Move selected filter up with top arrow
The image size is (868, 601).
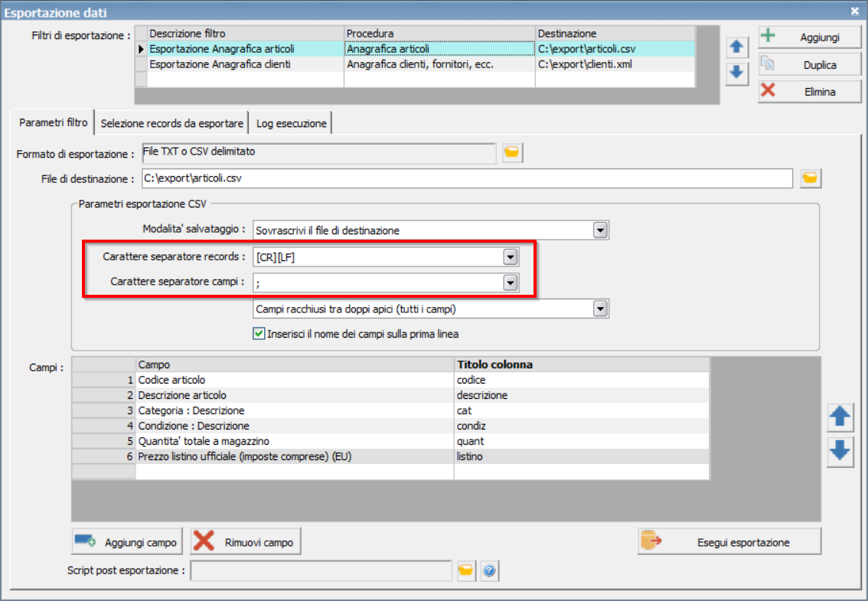736,47
